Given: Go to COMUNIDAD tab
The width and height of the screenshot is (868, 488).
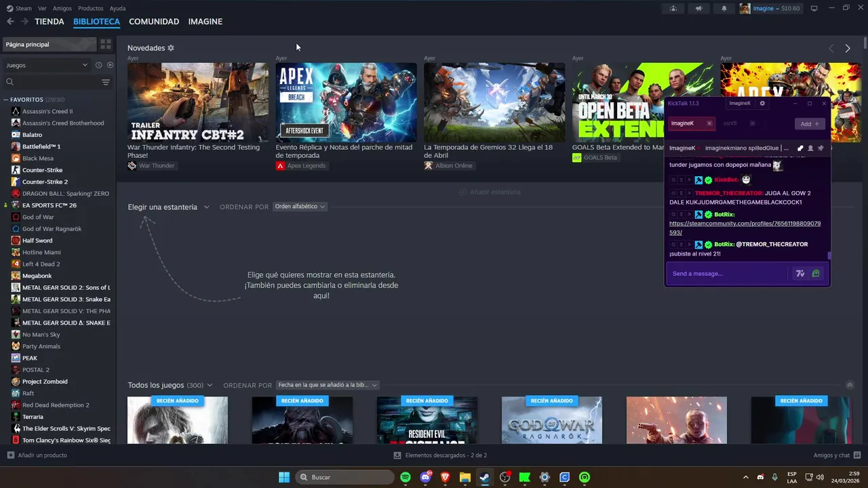Looking at the screenshot, I should click(x=154, y=22).
